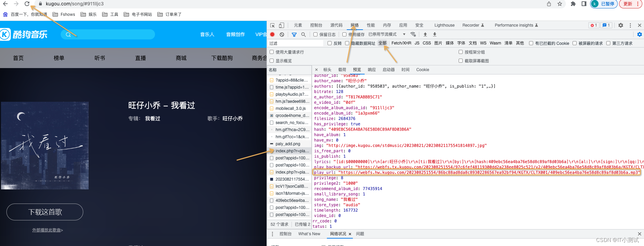Reload the page with the refresh icon
The height and width of the screenshot is (246, 644).
(x=27, y=4)
